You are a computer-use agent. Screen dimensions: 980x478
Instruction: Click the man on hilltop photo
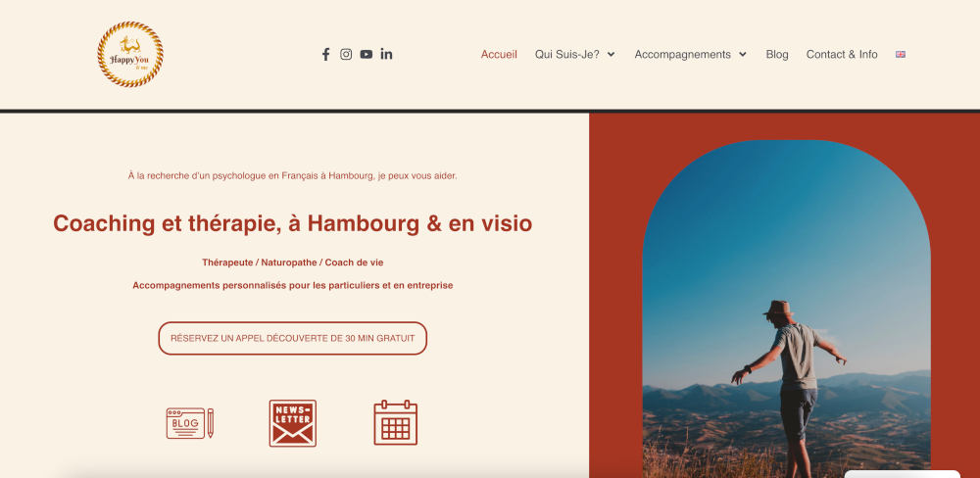[786, 309]
